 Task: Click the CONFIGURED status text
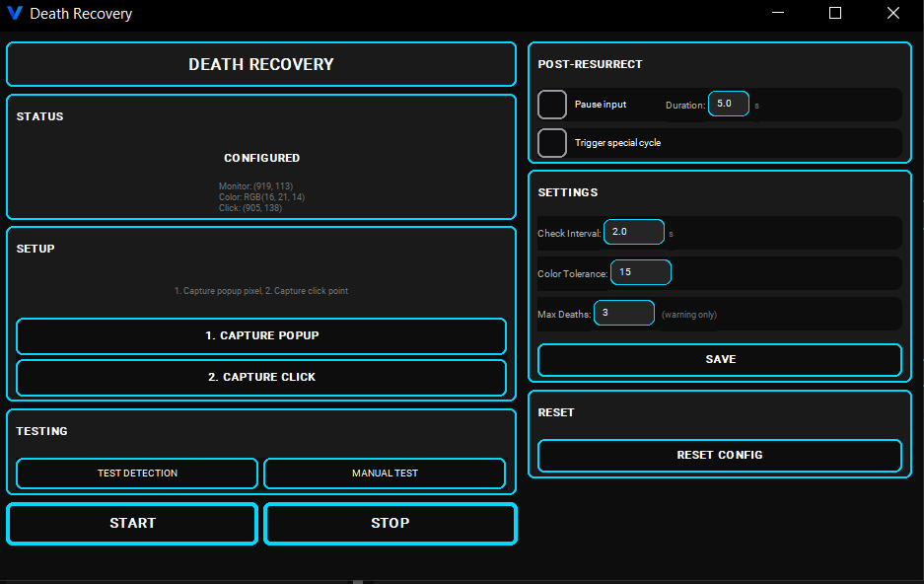point(261,158)
